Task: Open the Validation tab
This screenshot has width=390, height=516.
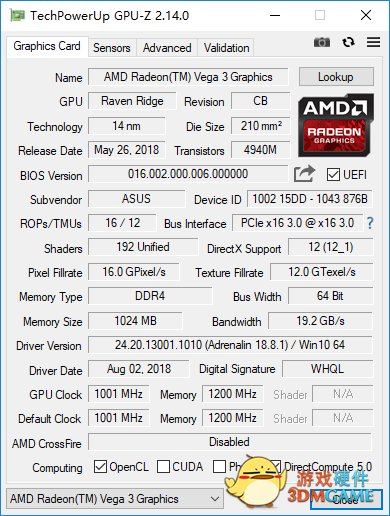Action: coord(226,48)
